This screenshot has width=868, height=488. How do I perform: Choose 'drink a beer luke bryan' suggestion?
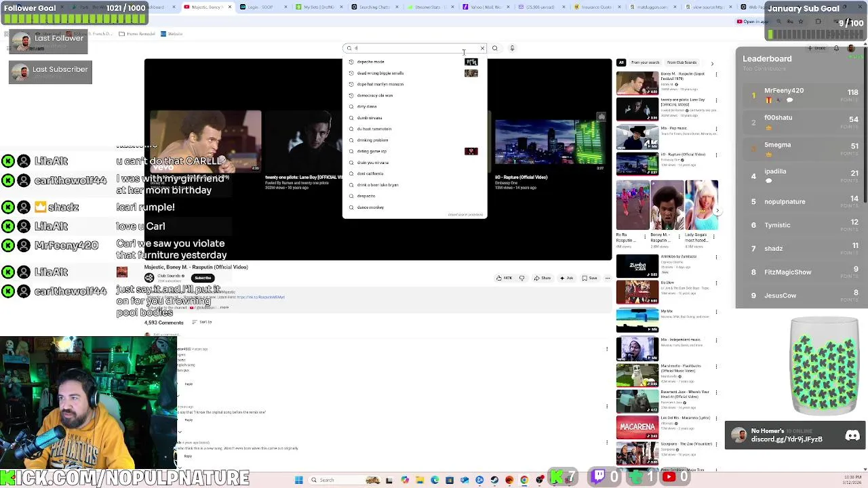(414, 185)
